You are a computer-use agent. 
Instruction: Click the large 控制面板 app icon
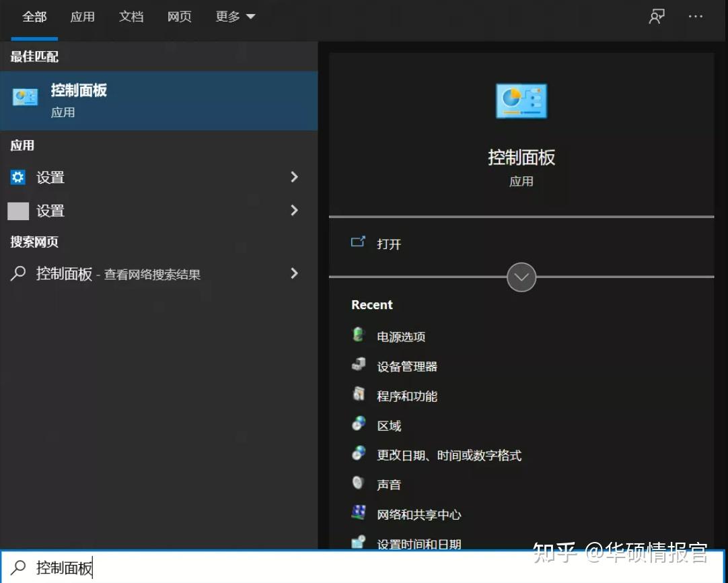click(x=521, y=100)
